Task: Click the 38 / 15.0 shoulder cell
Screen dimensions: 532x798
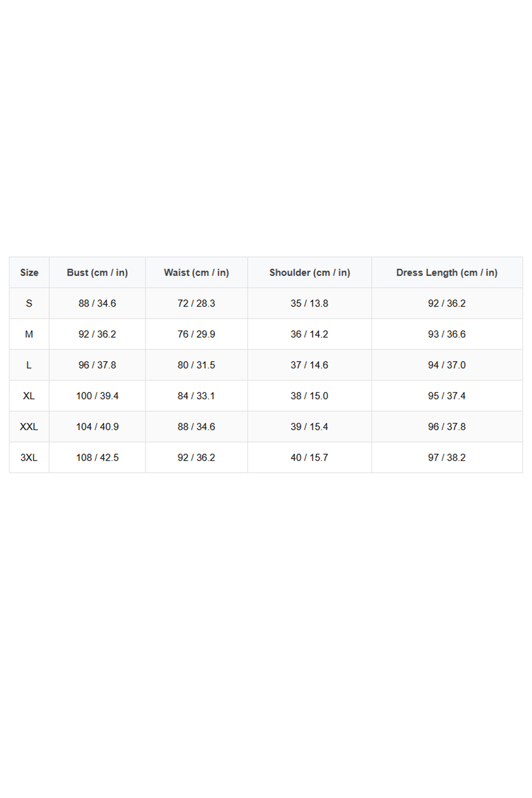Action: 310,396
